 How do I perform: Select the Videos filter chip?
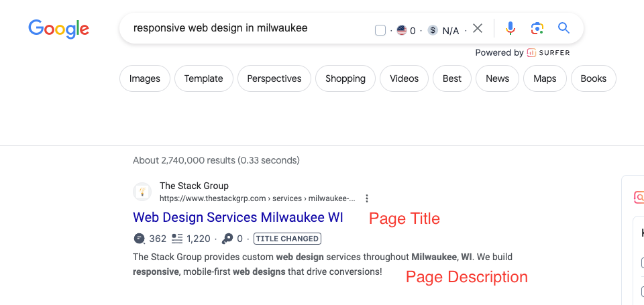[x=404, y=78]
